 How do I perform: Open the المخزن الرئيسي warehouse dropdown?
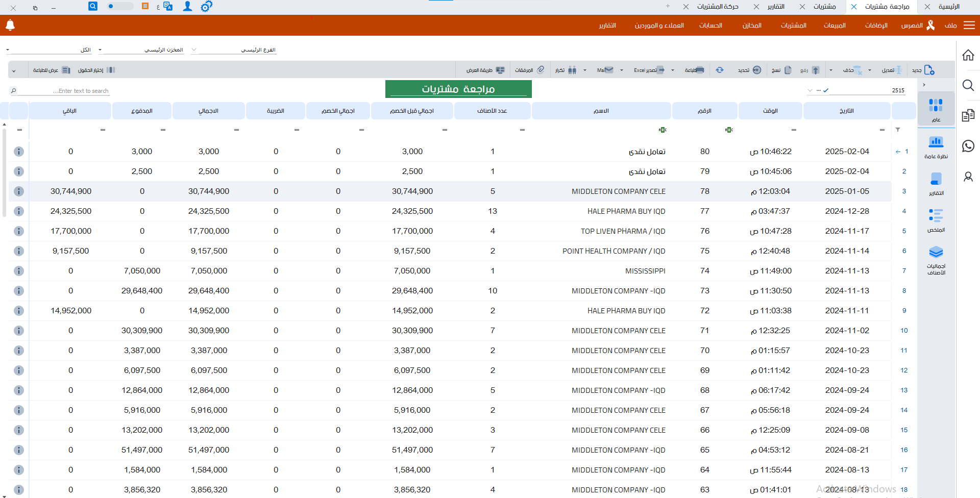coord(100,50)
